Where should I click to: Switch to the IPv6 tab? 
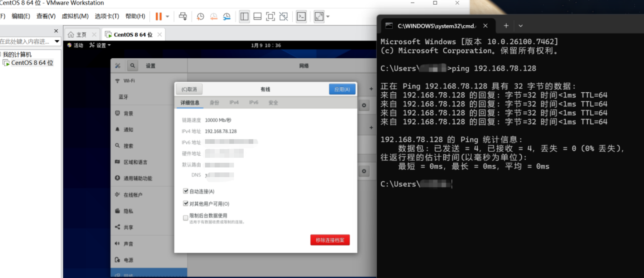(254, 103)
